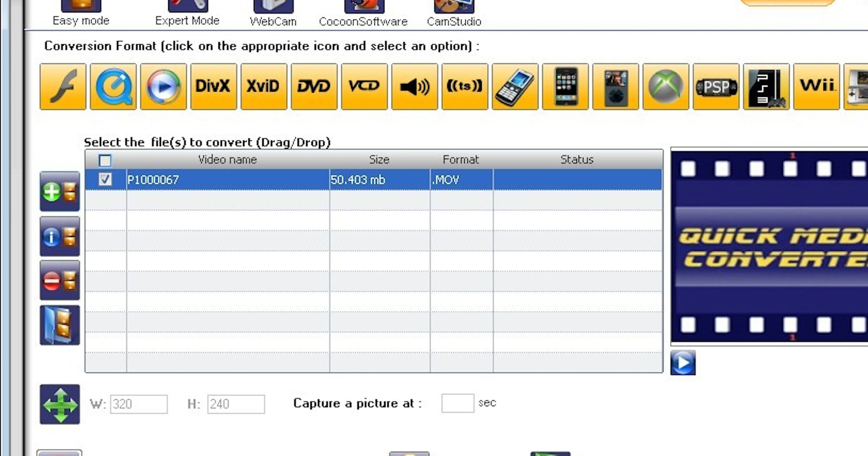Image resolution: width=868 pixels, height=456 pixels.
Task: Select the P1000067 file name cell
Action: click(228, 180)
